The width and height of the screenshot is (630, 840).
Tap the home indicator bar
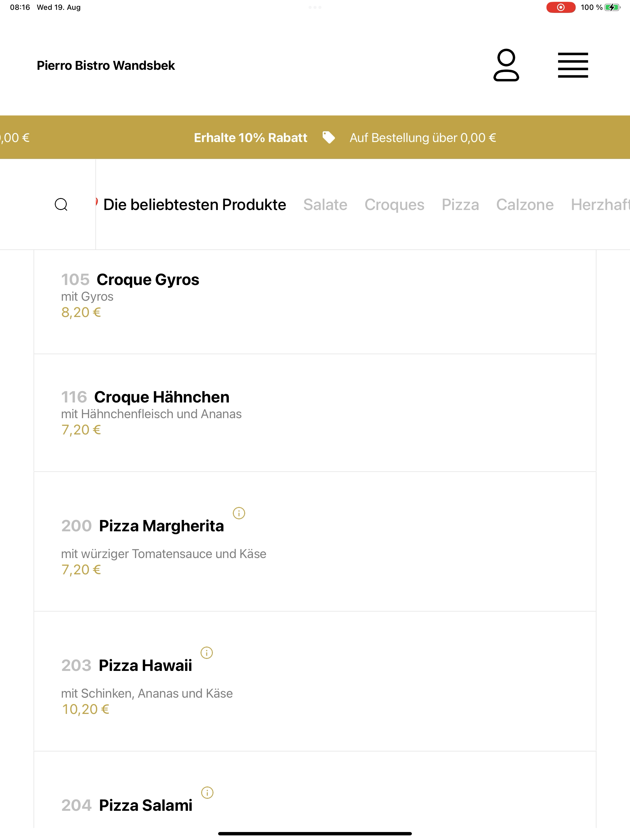(315, 834)
